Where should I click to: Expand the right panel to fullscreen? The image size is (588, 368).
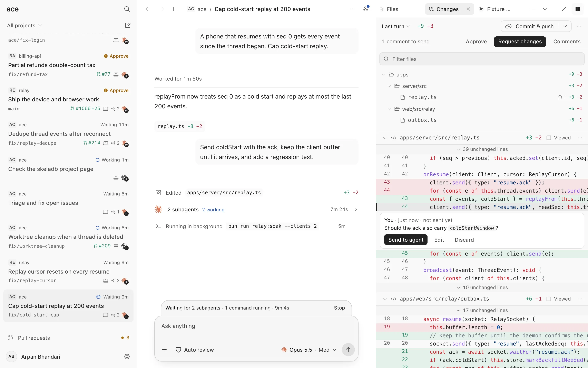[564, 9]
